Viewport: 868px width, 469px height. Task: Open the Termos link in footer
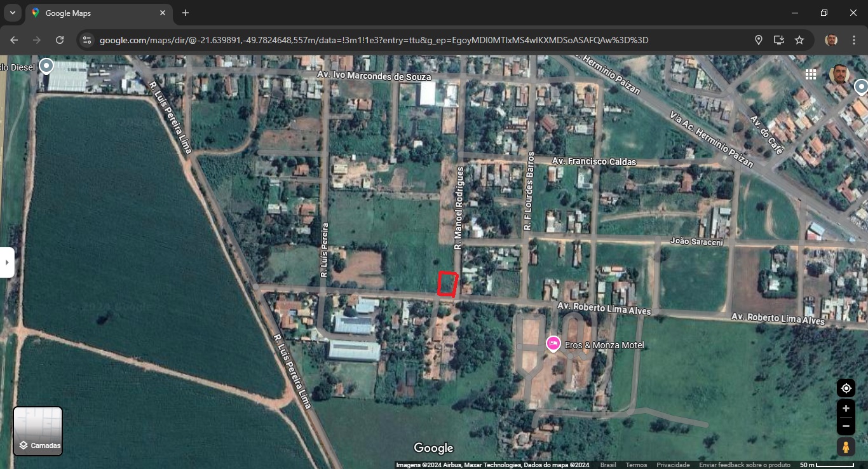(x=636, y=465)
